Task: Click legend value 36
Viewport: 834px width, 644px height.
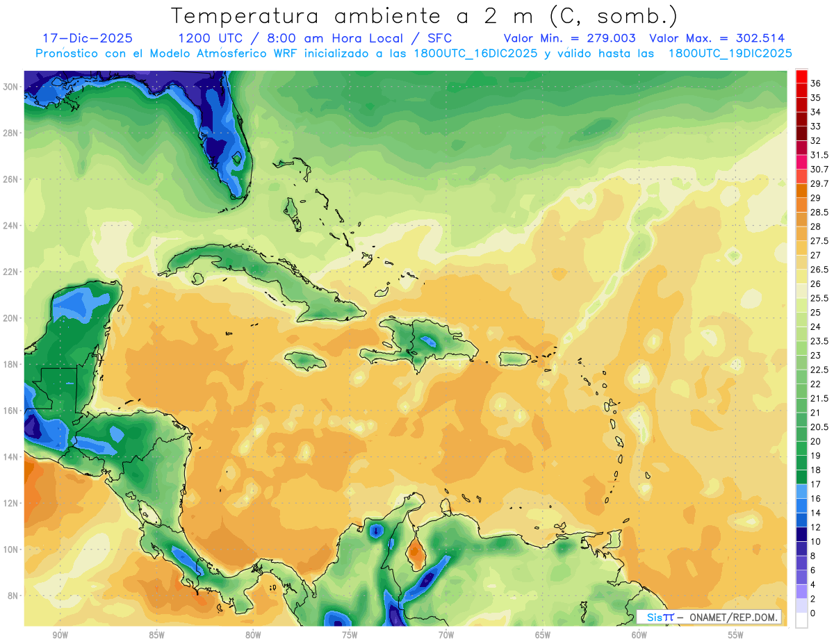Action: (x=816, y=83)
